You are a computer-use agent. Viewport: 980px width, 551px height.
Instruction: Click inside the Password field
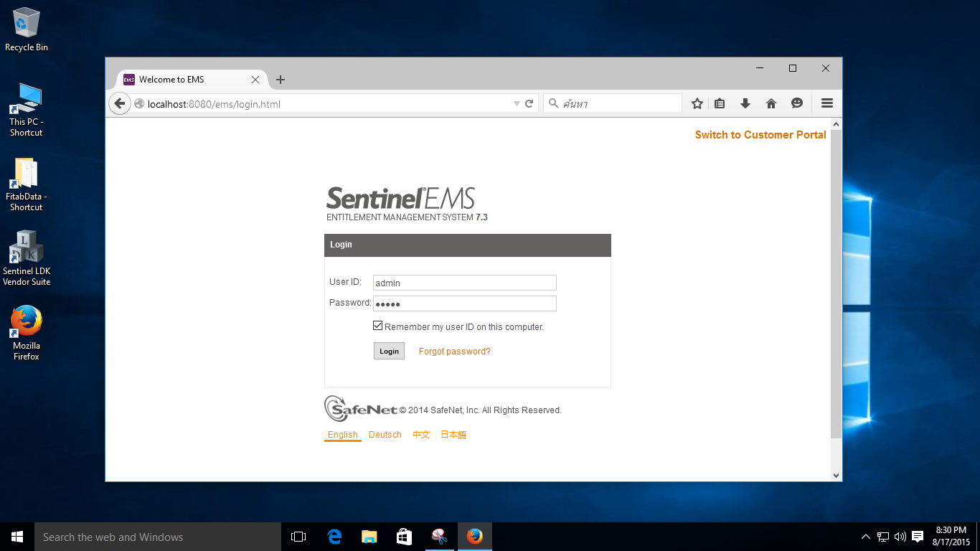click(x=464, y=303)
